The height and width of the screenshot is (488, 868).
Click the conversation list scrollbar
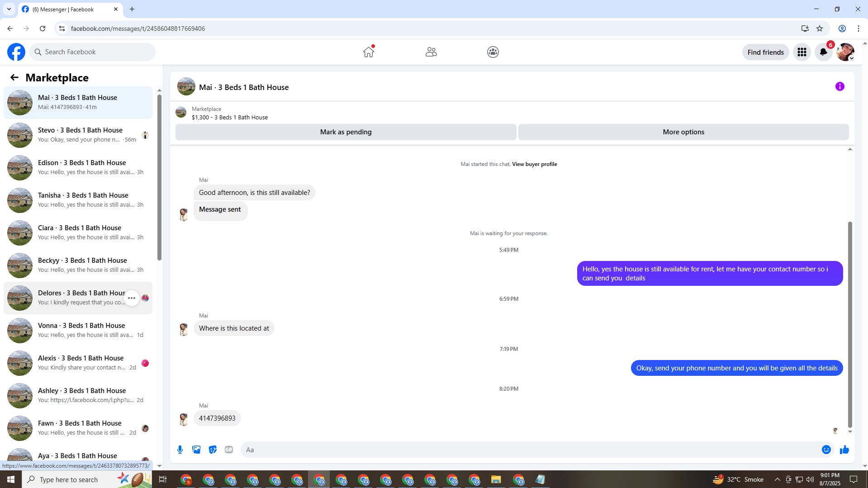(x=159, y=177)
